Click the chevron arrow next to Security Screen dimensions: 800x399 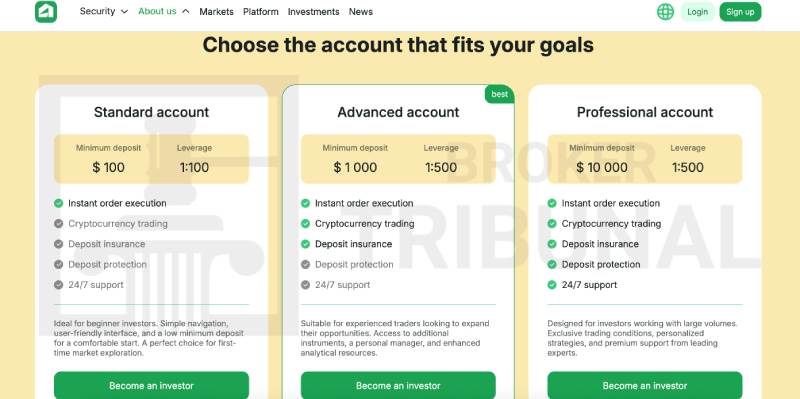(124, 12)
